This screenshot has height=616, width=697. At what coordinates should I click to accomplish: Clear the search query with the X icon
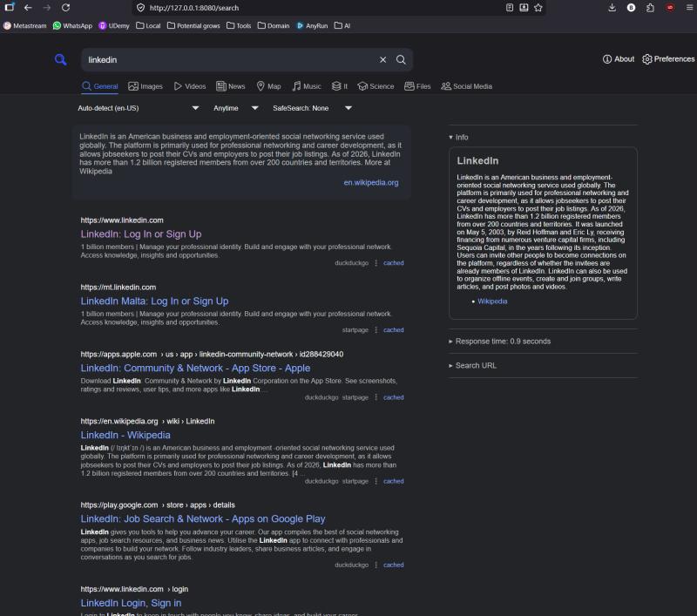382,59
